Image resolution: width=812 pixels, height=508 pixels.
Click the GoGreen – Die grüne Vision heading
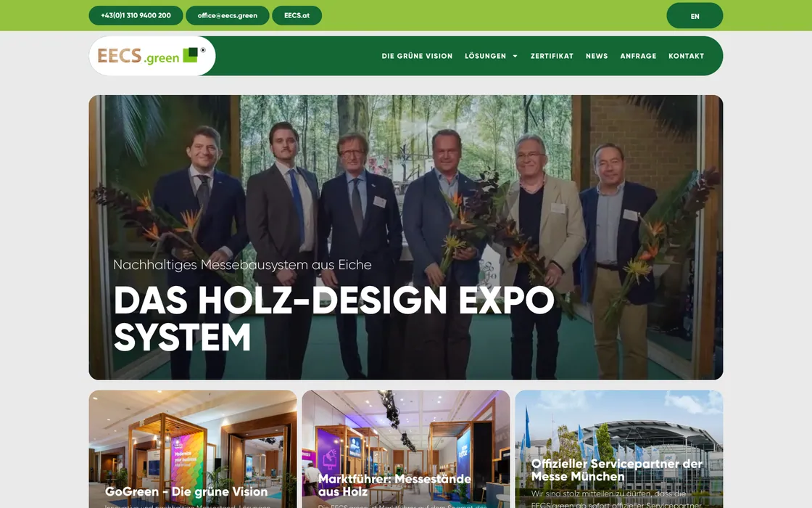tap(186, 491)
